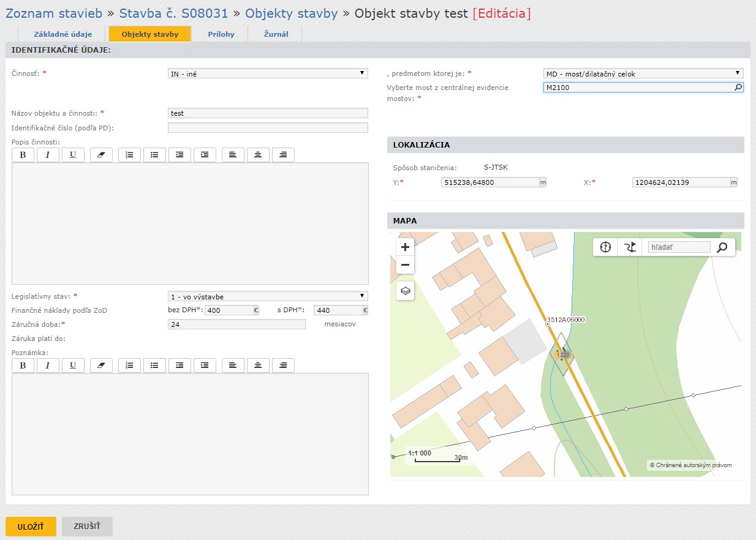Go to Zoznam stavieb breadcrumb link
Image resolution: width=756 pixels, height=540 pixels.
pos(54,13)
